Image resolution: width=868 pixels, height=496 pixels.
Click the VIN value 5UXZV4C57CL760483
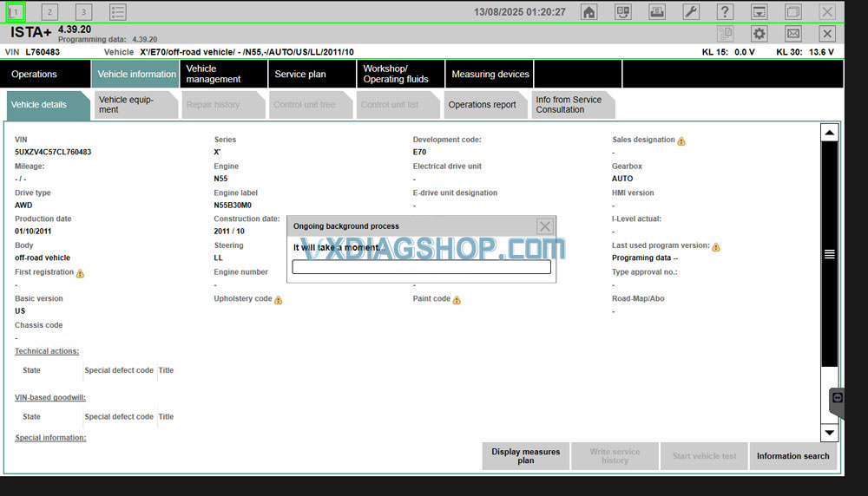tap(53, 152)
